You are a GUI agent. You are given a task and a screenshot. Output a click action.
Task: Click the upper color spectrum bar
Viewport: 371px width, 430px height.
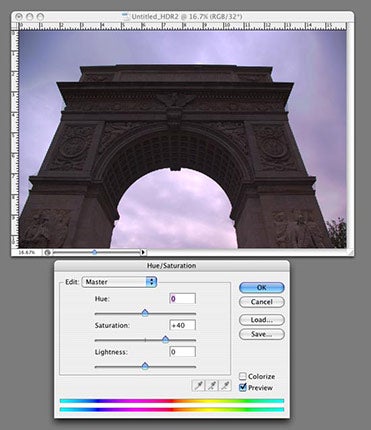[172, 401]
